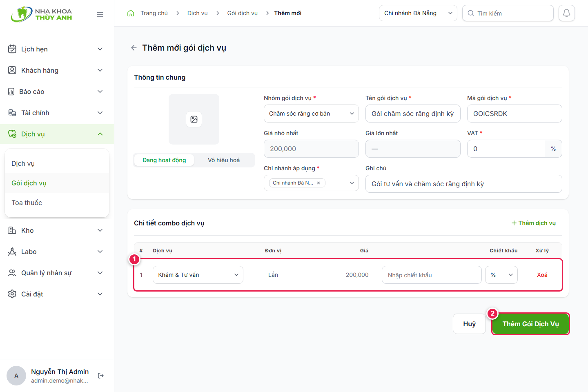
Task: Click Gói dịch vụ in breadcrumb
Action: pyautogui.click(x=243, y=13)
